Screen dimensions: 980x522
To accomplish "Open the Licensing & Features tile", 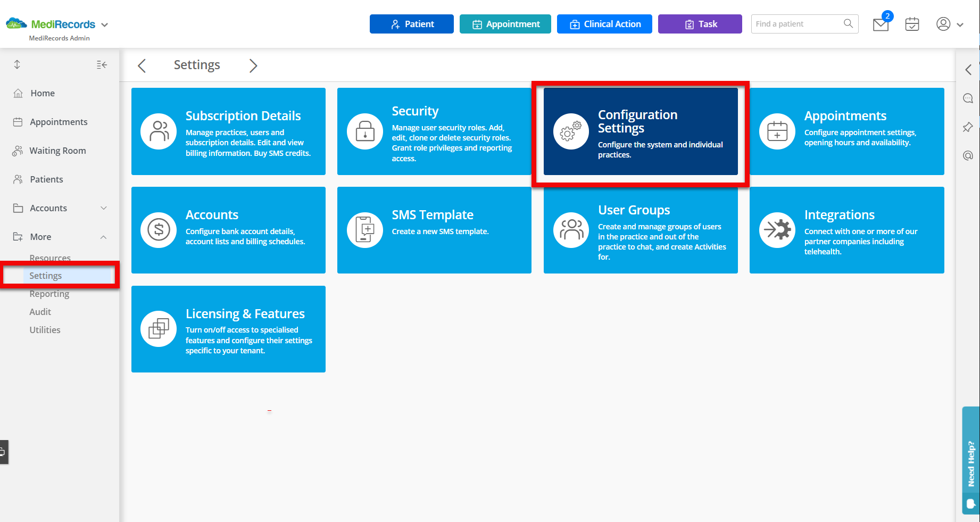I will coord(228,329).
